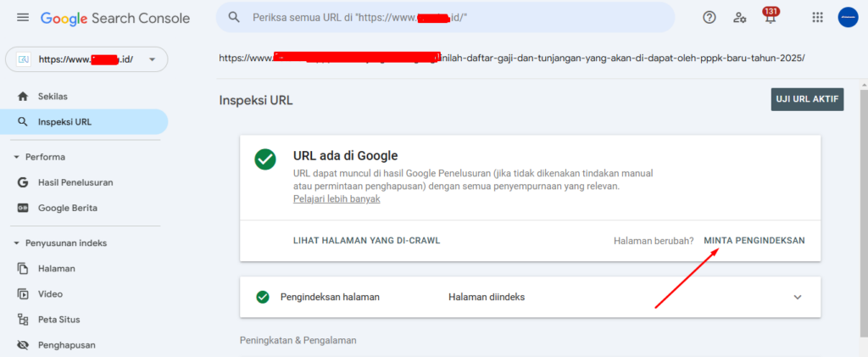This screenshot has height=357, width=868.
Task: Click MINTA PENGINDEKSAN
Action: click(x=754, y=241)
